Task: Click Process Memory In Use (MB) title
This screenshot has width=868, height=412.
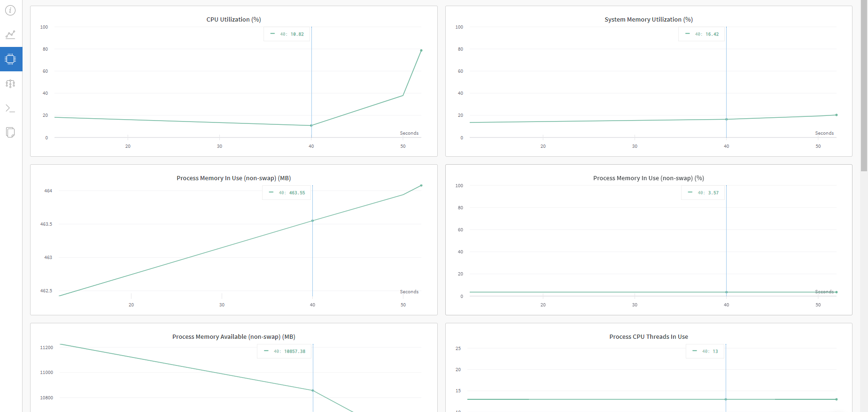Action: (234, 178)
